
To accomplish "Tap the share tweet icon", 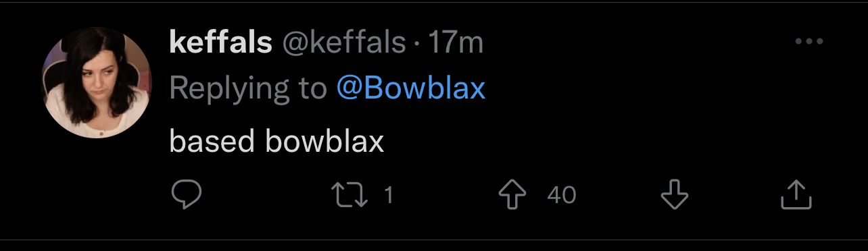I will coord(796,194).
